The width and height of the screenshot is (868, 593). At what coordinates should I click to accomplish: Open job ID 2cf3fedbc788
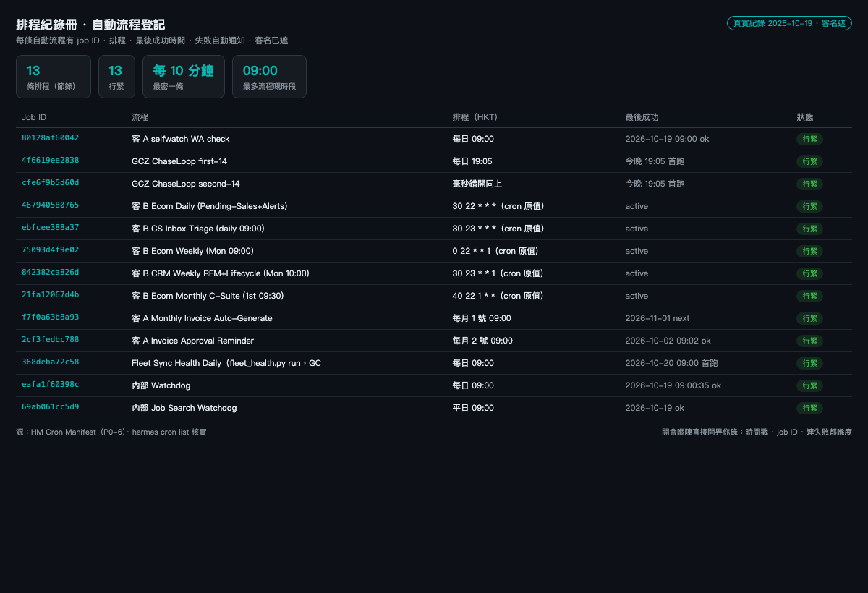(x=51, y=340)
